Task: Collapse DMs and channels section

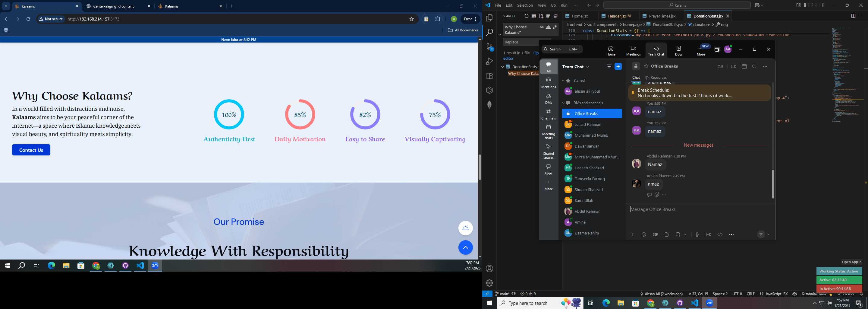Action: [x=563, y=103]
